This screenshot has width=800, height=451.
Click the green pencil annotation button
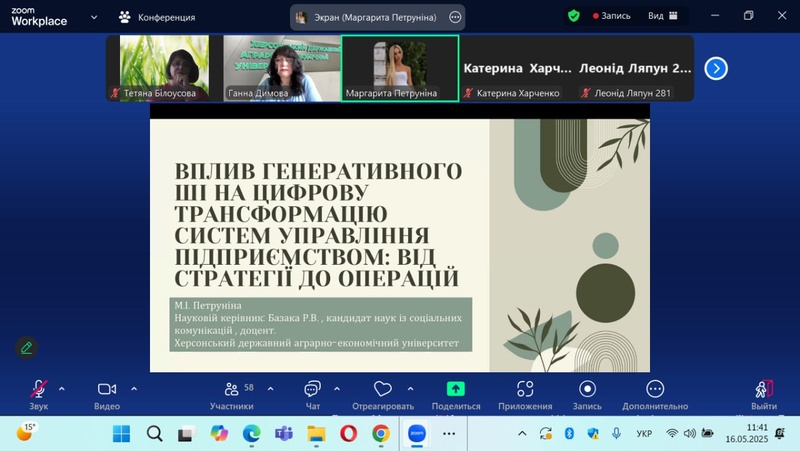27,348
